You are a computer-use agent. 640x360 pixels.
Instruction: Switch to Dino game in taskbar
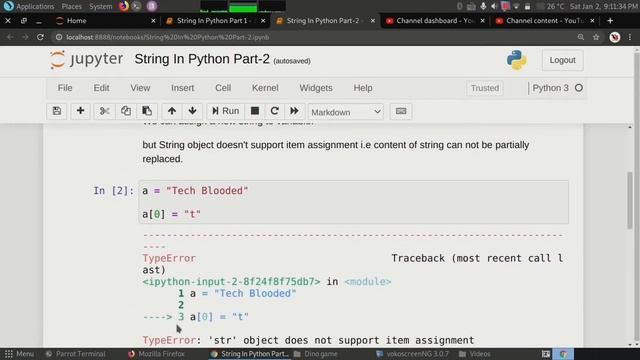coord(316,354)
